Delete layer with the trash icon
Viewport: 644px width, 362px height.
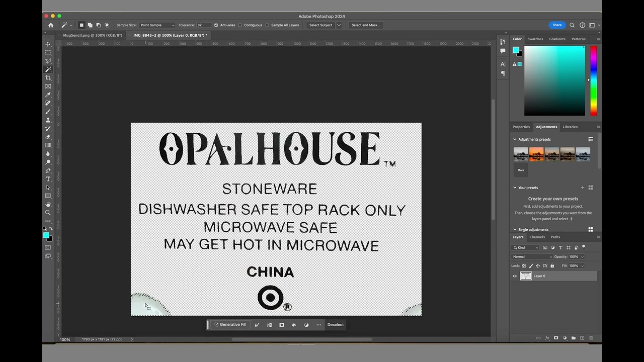[x=591, y=338]
